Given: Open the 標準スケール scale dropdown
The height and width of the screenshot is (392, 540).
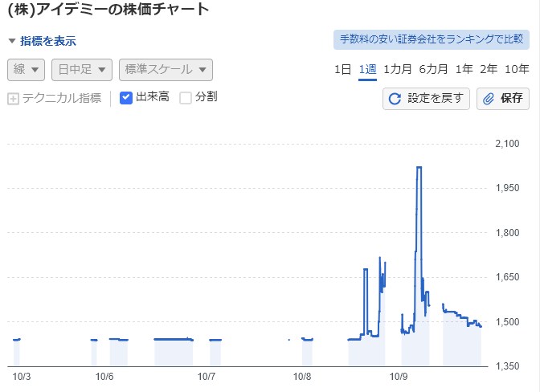Looking at the screenshot, I should pos(166,70).
